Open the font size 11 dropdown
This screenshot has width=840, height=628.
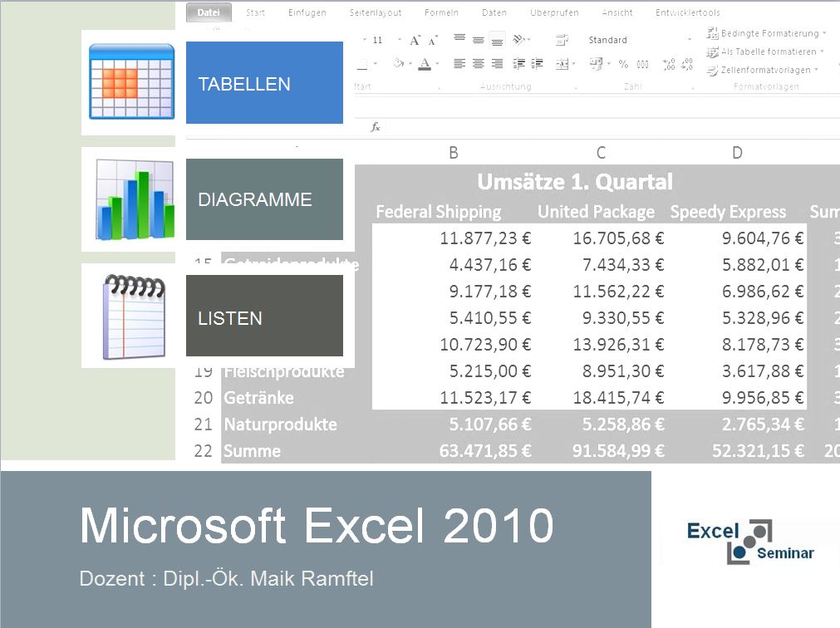400,40
